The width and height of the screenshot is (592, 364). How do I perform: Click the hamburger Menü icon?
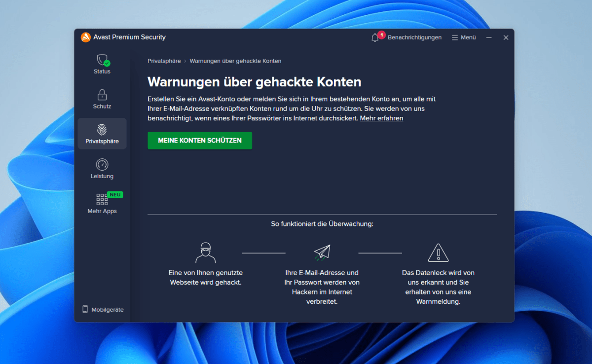coord(455,37)
